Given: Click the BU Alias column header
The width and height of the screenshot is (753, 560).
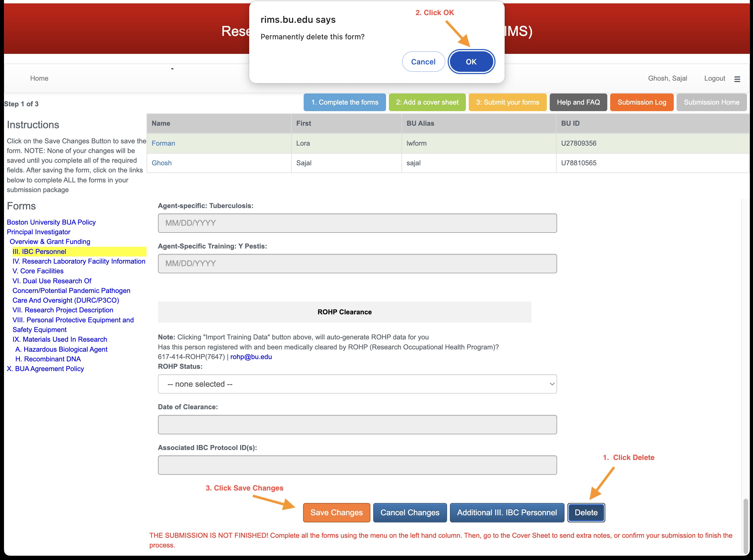Looking at the screenshot, I should pos(479,123).
